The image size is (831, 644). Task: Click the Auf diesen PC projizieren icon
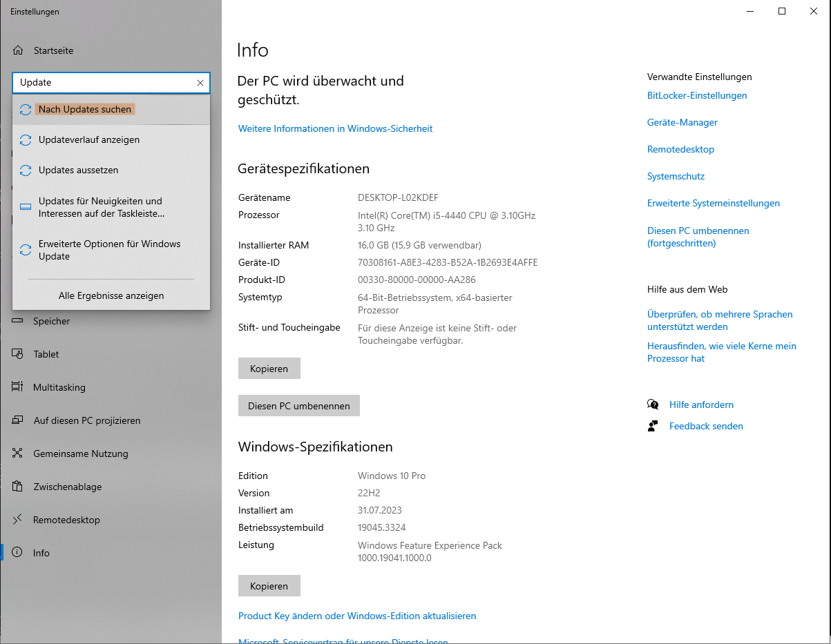click(19, 420)
